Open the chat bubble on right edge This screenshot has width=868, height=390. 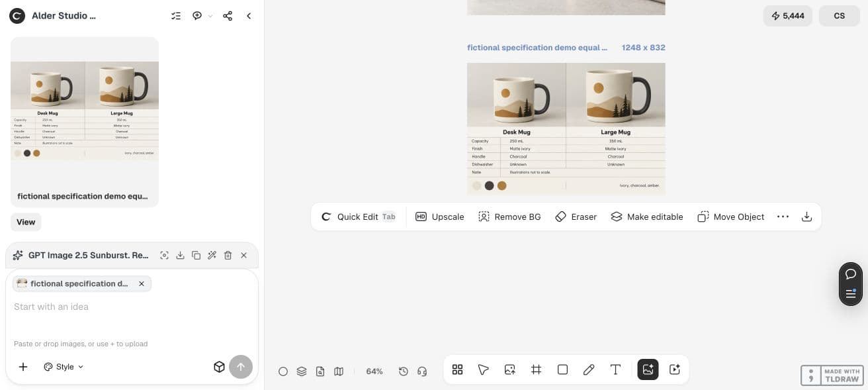[x=851, y=274]
